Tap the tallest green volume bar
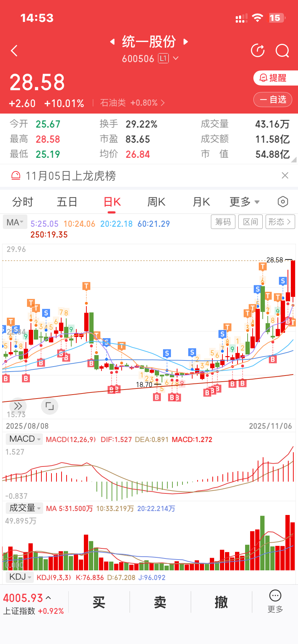The image size is (298, 644). [x=262, y=543]
